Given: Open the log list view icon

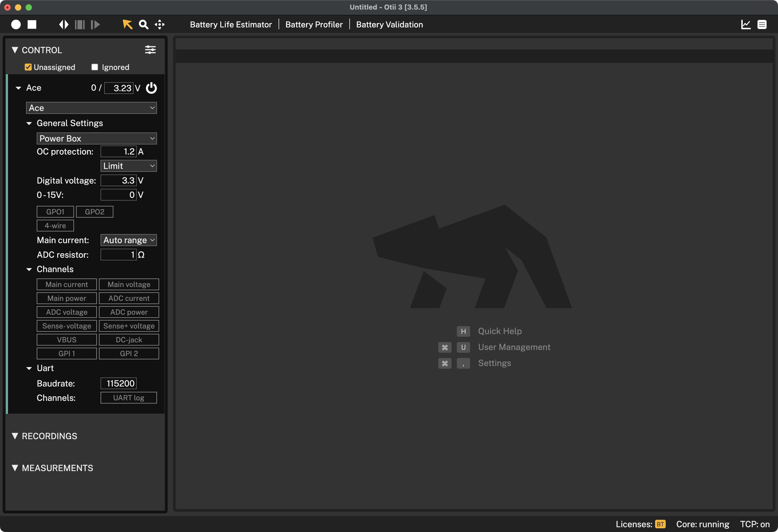Looking at the screenshot, I should coord(762,24).
